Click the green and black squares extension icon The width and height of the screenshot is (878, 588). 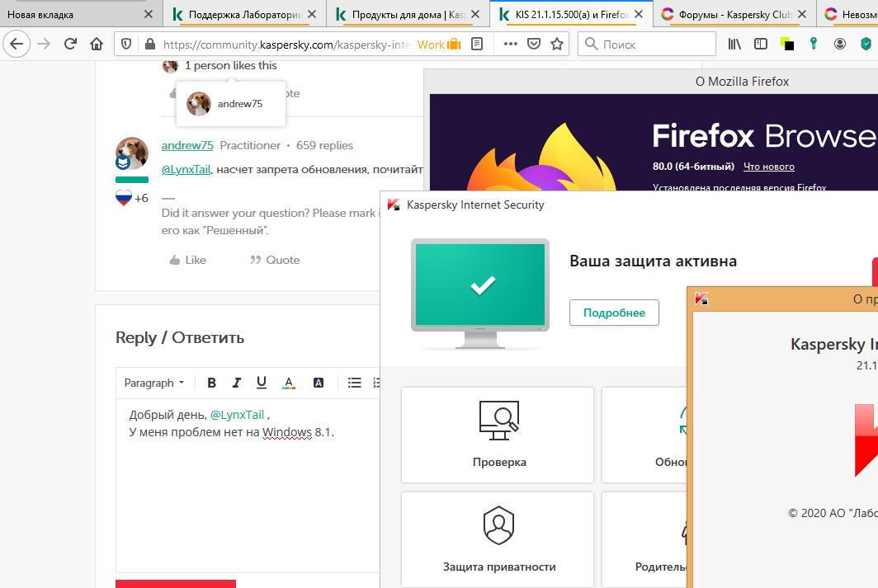click(786, 44)
